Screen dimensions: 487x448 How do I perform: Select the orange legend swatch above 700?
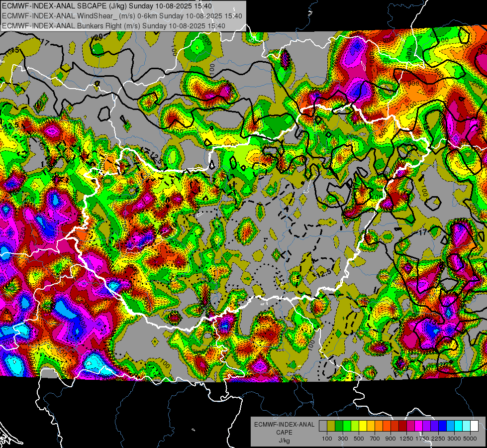[x=379, y=426]
